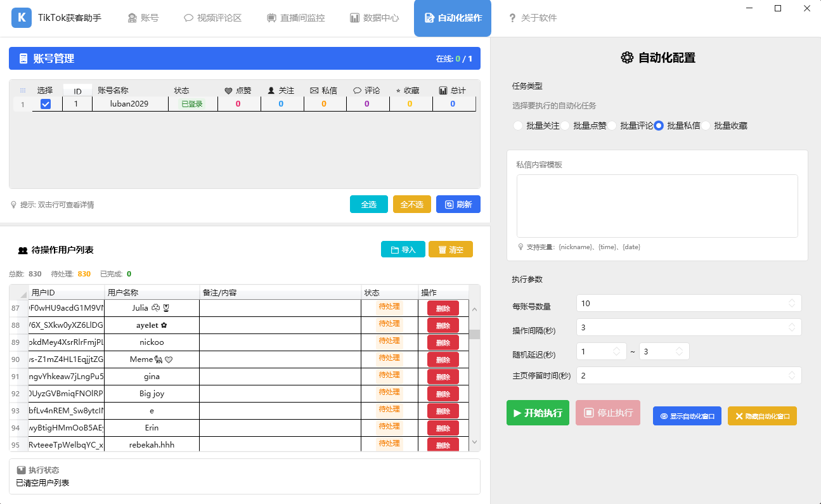Click the blue K app logo
This screenshot has height=504, width=821.
click(x=22, y=18)
